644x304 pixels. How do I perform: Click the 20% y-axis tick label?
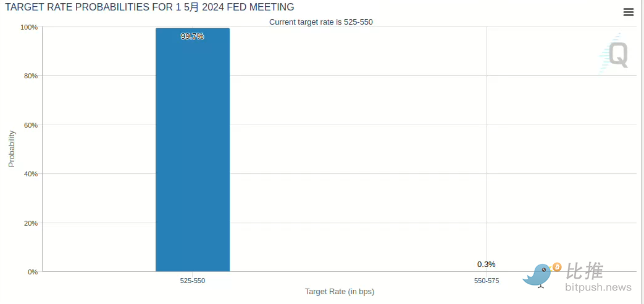coord(31,223)
